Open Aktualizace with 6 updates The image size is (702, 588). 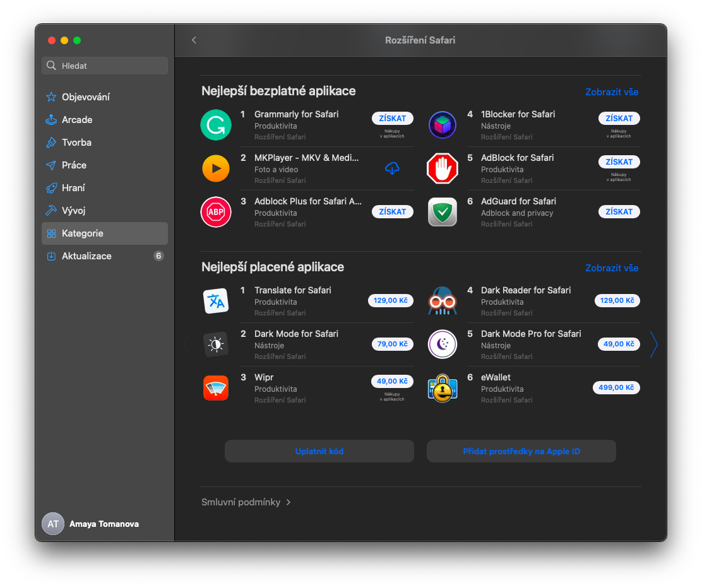[x=105, y=256]
